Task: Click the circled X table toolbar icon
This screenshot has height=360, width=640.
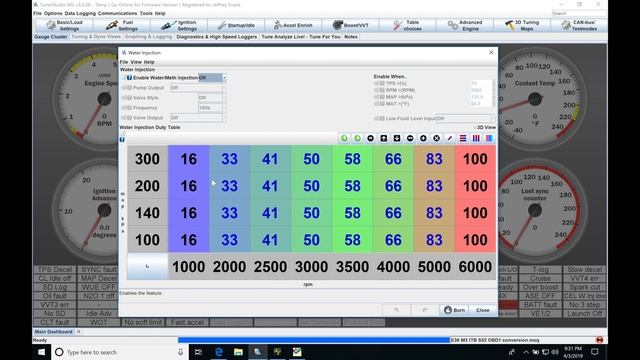Action: (x=436, y=138)
